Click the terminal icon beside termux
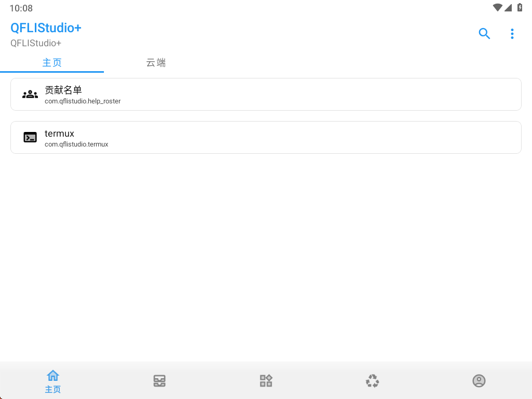532x399 pixels. (x=30, y=137)
